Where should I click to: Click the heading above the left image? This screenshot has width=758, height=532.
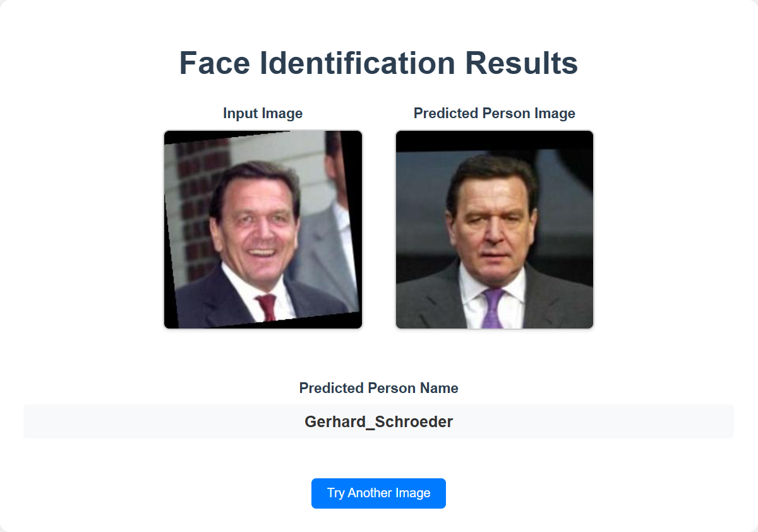pyautogui.click(x=262, y=113)
